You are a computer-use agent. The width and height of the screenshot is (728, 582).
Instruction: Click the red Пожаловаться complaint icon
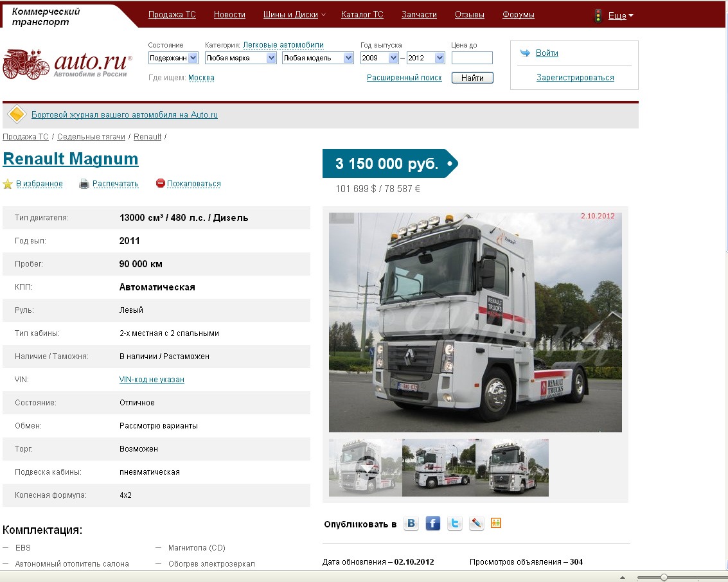pos(161,184)
